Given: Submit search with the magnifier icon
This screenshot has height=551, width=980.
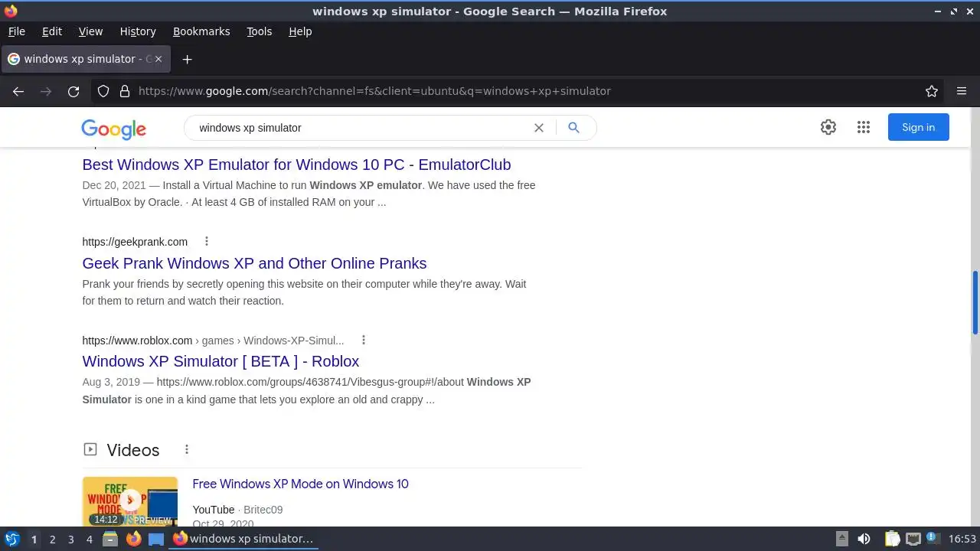Looking at the screenshot, I should coord(573,128).
